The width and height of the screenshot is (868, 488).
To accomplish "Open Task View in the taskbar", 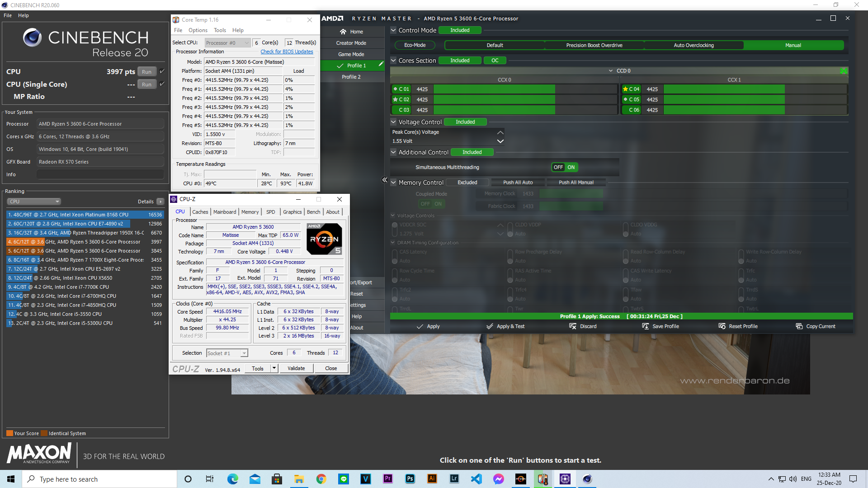I will pos(210,479).
